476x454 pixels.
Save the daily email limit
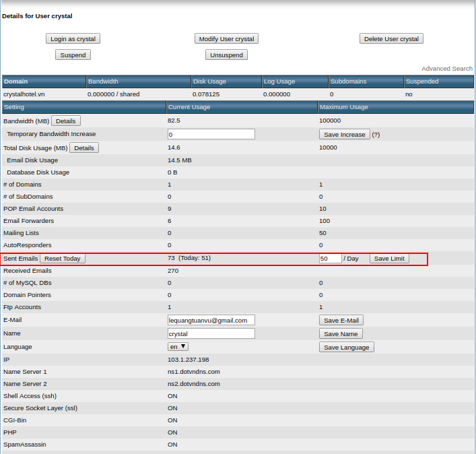coord(389,259)
